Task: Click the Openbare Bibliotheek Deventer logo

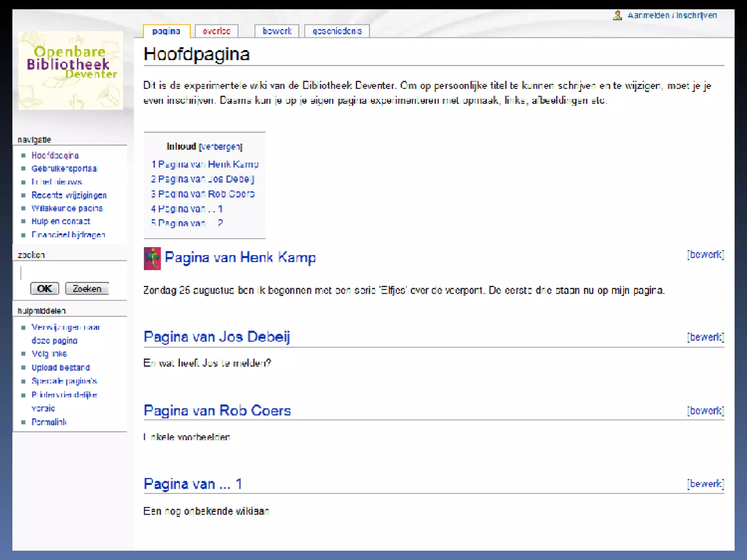Action: [x=70, y=70]
